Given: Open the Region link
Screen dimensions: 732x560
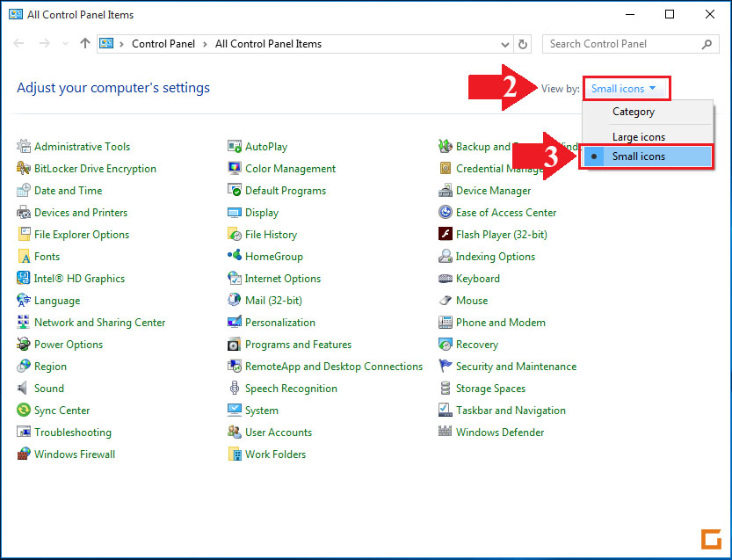Looking at the screenshot, I should click(50, 367).
